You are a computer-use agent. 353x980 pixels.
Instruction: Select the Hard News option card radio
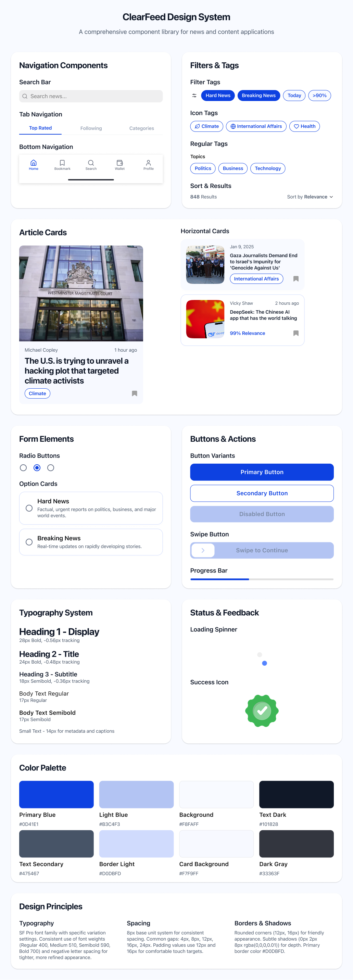(x=29, y=508)
